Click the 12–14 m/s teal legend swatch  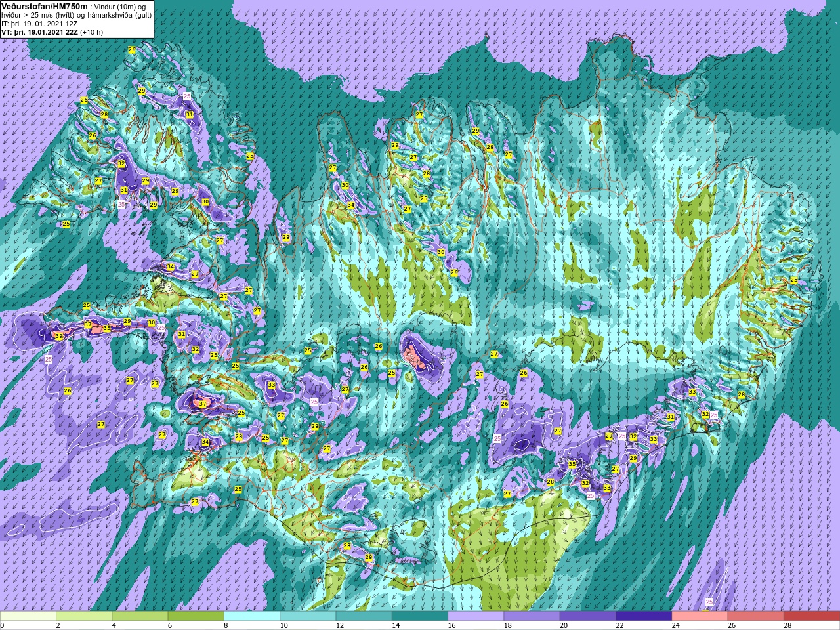tap(364, 616)
